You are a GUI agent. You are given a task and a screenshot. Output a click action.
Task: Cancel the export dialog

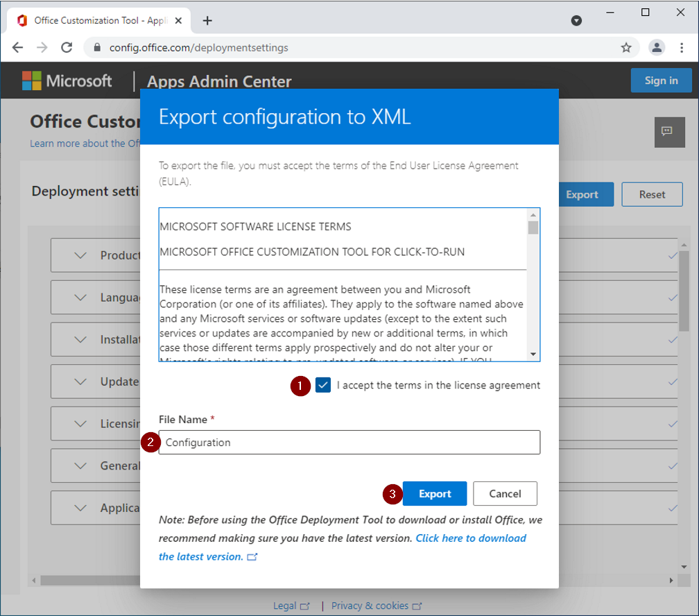point(505,494)
